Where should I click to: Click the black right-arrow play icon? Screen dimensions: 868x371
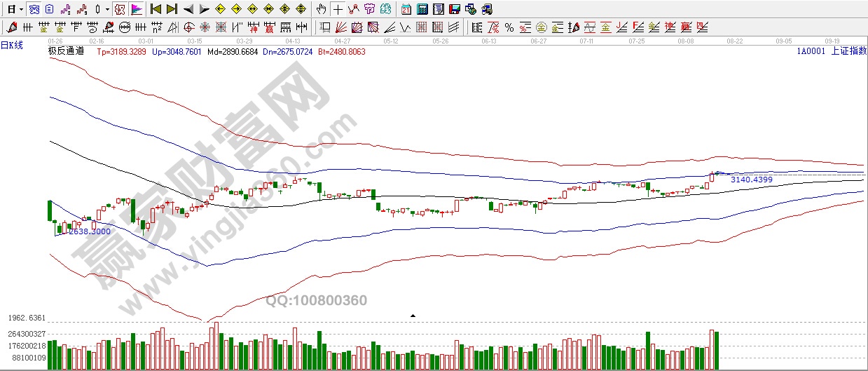tap(204, 9)
